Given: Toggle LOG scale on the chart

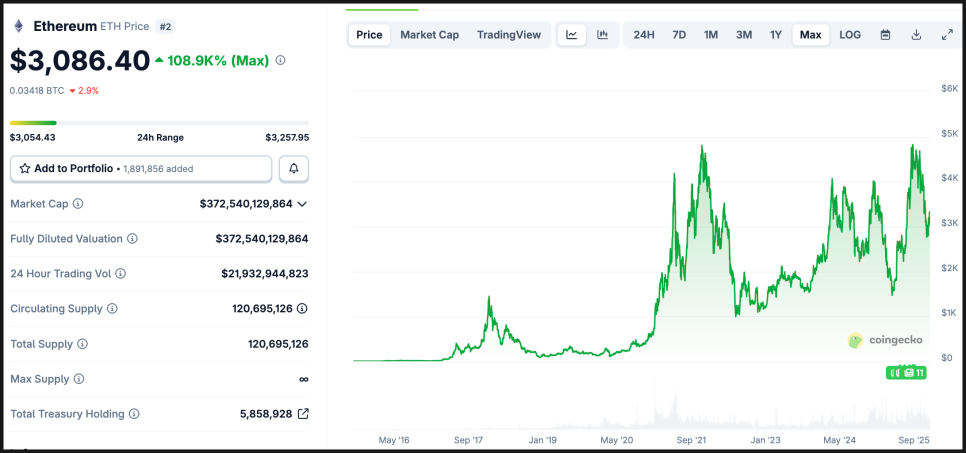Looking at the screenshot, I should (x=849, y=35).
